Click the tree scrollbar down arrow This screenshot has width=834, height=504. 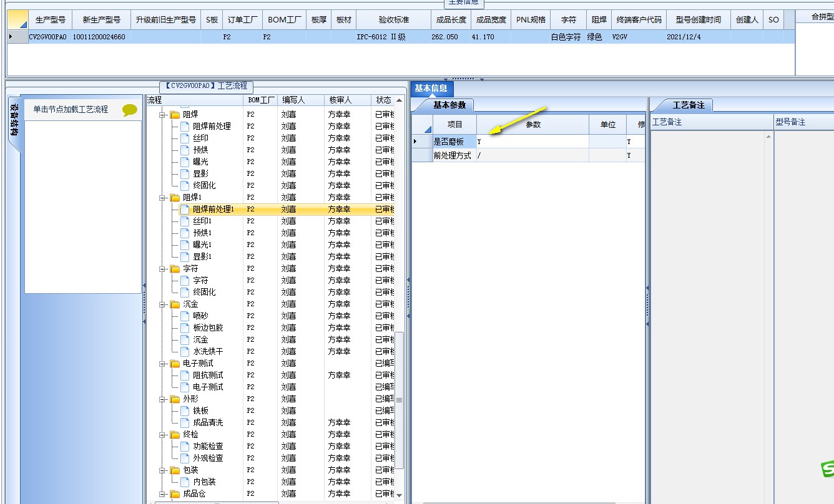(x=400, y=495)
